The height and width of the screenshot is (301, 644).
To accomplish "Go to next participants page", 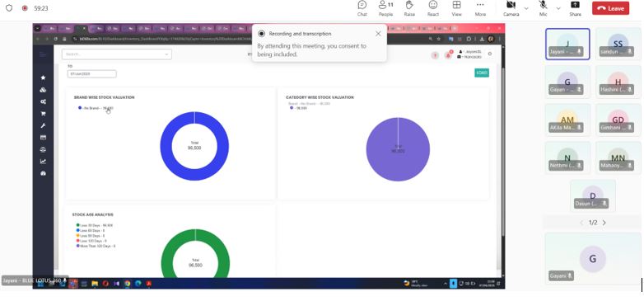I will (x=604, y=223).
